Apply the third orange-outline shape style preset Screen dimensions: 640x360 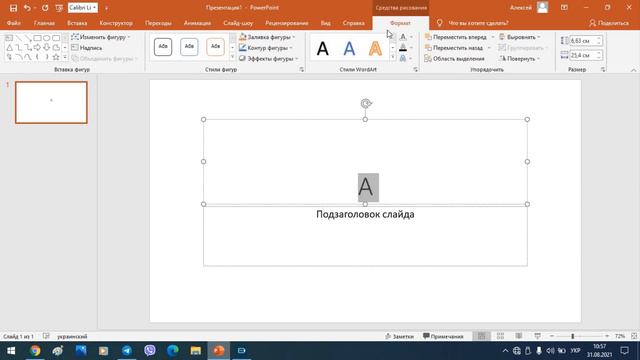(215, 47)
